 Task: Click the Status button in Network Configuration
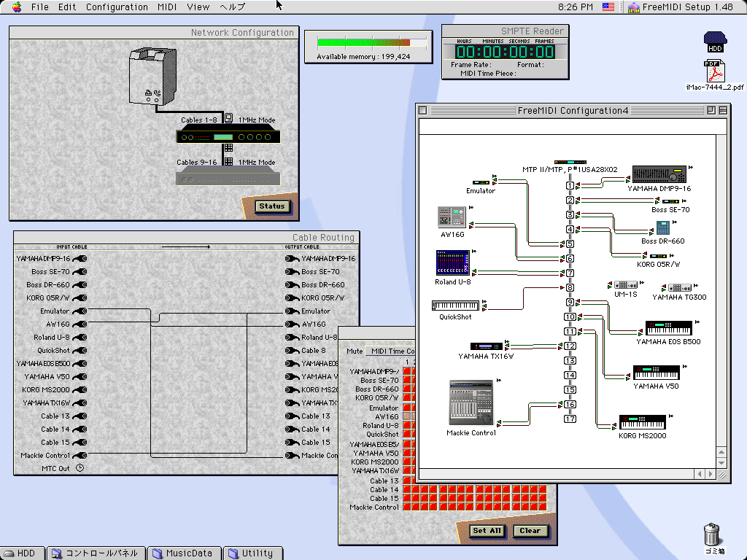272,206
